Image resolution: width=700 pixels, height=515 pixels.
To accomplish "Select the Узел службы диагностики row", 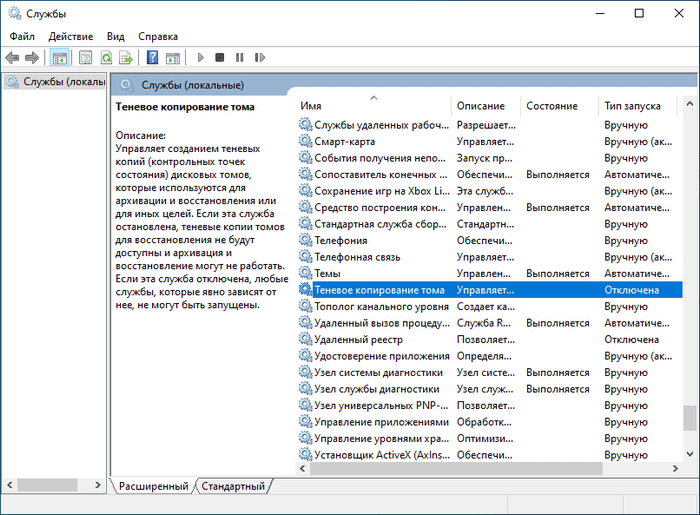I will click(490, 389).
